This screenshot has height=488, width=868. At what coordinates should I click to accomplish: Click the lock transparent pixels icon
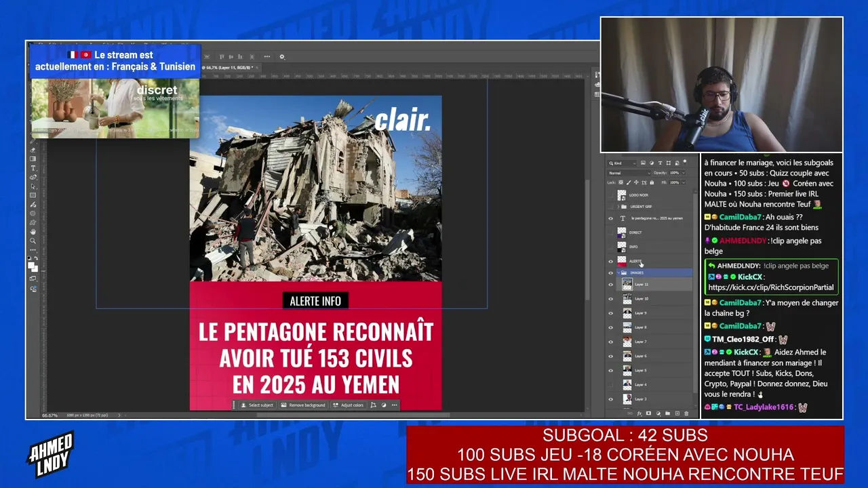pyautogui.click(x=620, y=182)
